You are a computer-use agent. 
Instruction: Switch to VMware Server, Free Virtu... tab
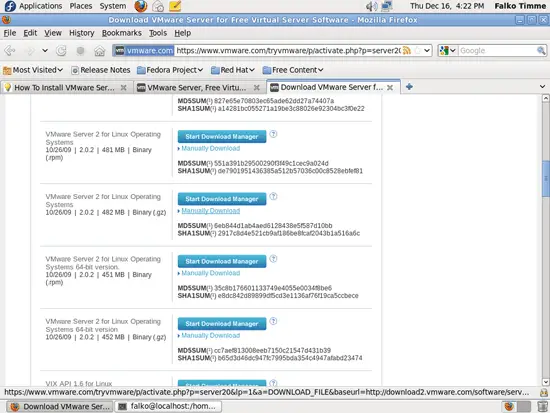[200, 87]
